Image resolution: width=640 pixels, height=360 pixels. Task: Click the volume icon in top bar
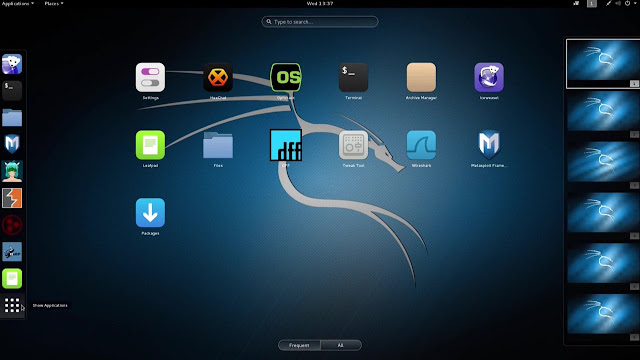click(618, 3)
